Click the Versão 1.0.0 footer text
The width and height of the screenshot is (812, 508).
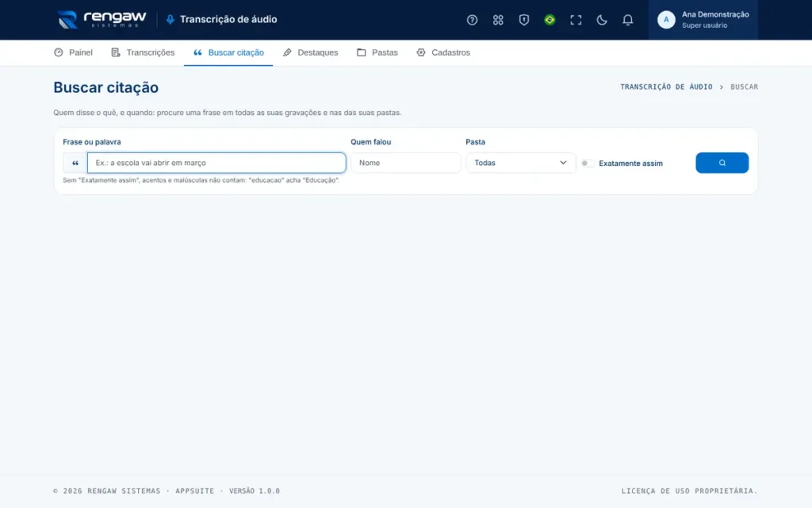(x=255, y=491)
